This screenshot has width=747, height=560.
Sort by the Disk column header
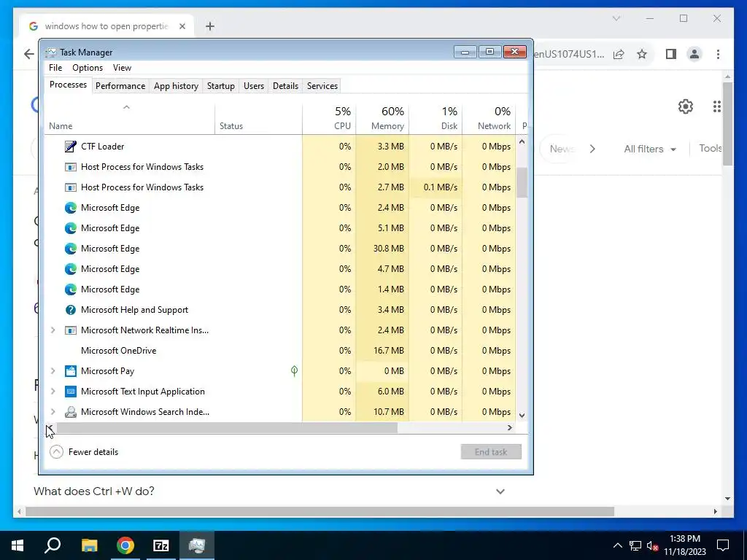[x=436, y=118]
